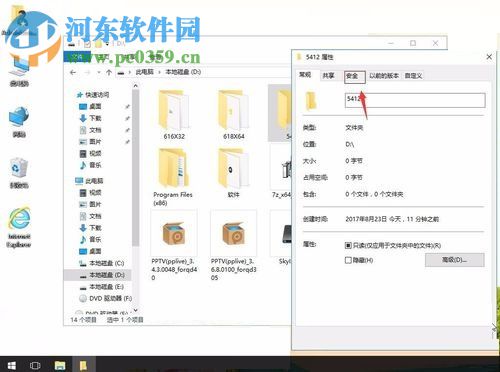500x372 pixels.
Task: Click the pin icon beside Quick access 图片
Action: point(127,142)
